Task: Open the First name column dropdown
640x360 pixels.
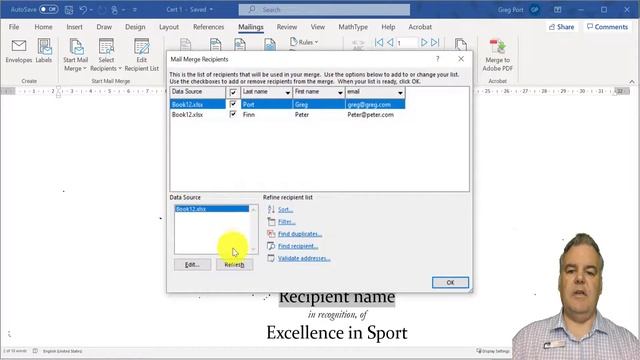Action: click(340, 93)
